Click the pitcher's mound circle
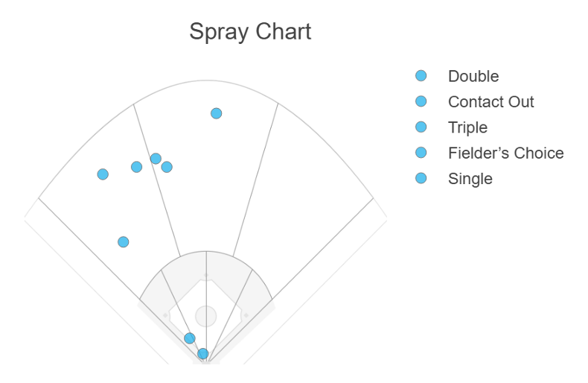 [206, 316]
